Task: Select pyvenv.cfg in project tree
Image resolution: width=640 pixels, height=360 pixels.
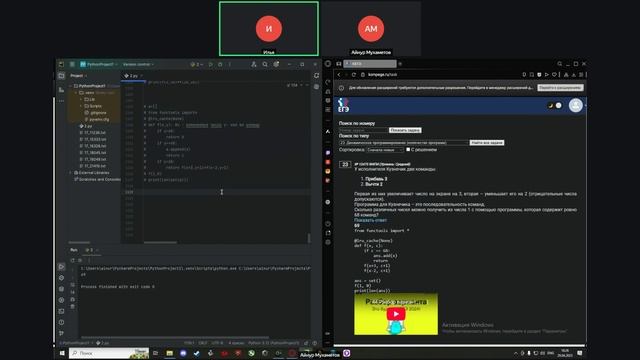Action: coord(98,120)
